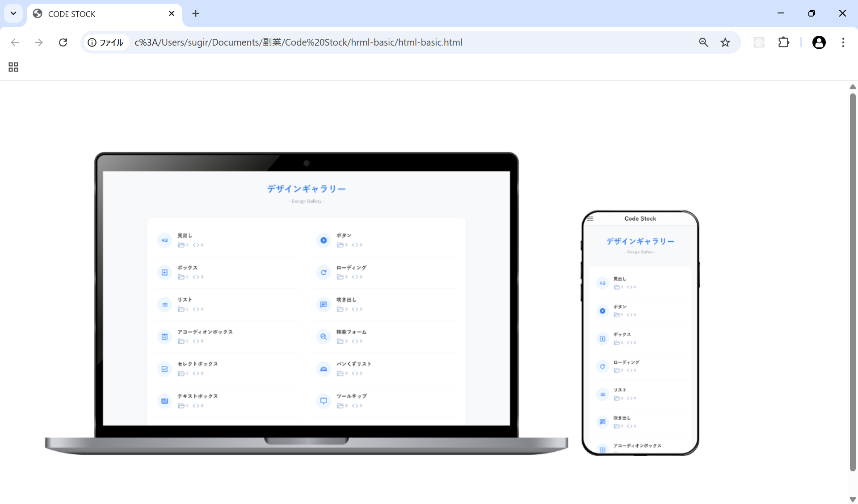This screenshot has height=504, width=858.
Task: Click the 見出し H3 heading icon
Action: [164, 240]
